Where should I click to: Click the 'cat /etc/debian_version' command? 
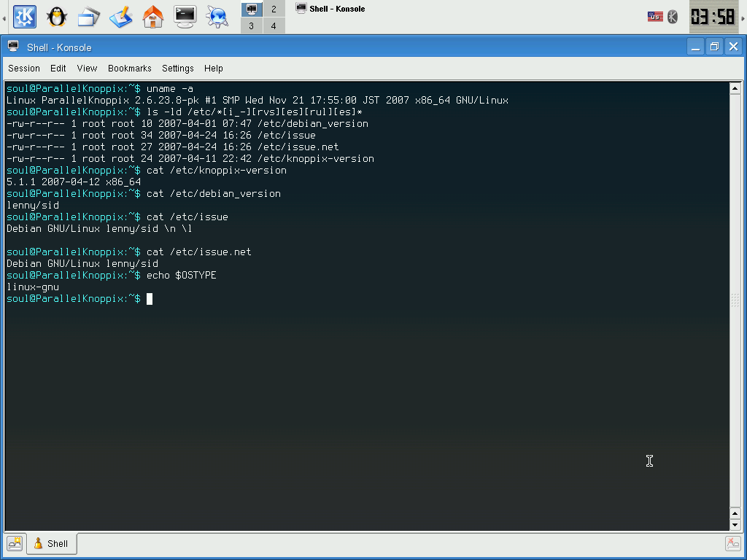tap(214, 194)
